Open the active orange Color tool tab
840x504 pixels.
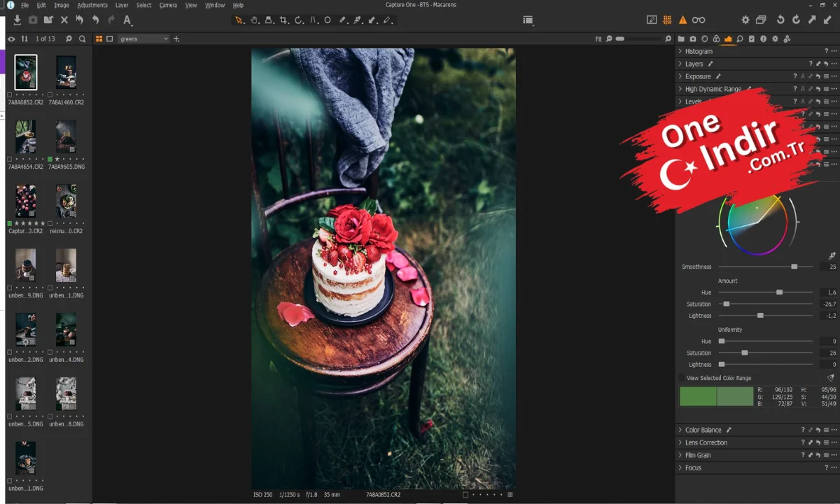pyautogui.click(x=728, y=39)
